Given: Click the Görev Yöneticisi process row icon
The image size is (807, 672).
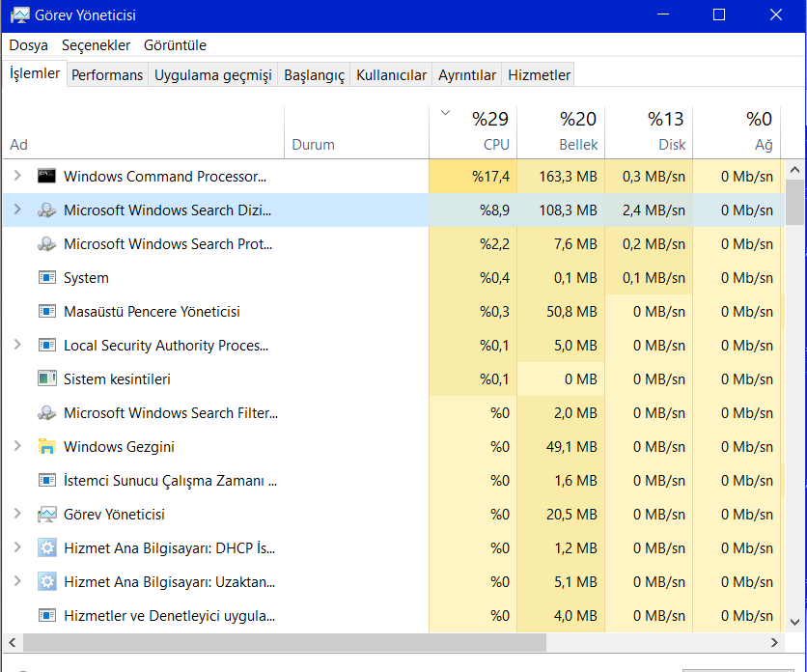Looking at the screenshot, I should 47,514.
